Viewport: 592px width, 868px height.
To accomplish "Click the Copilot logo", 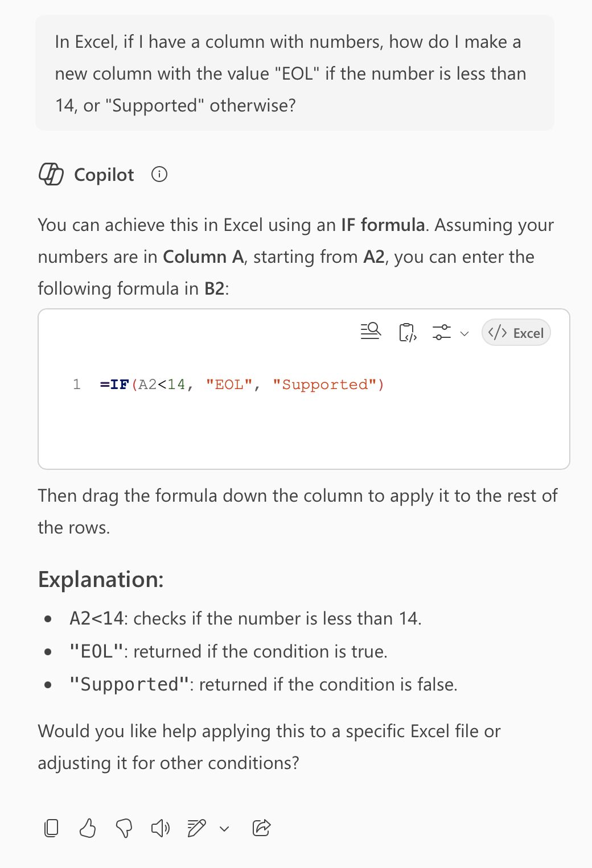I will click(51, 175).
